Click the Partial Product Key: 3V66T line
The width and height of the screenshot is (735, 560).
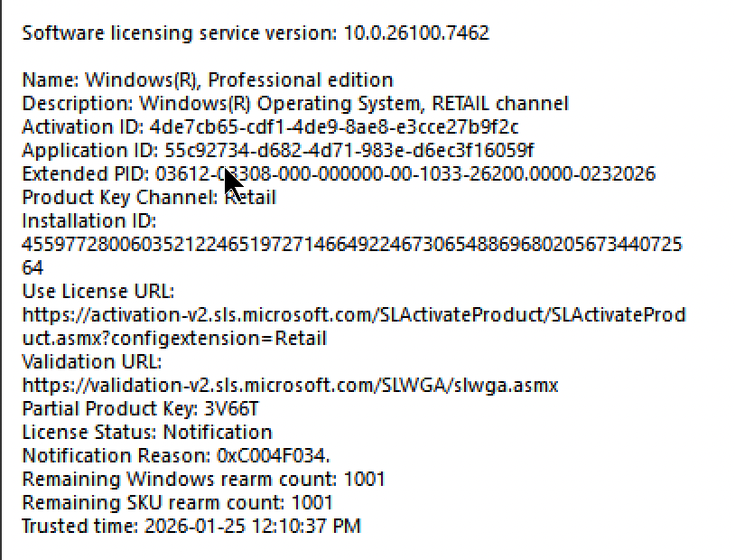[x=140, y=408]
